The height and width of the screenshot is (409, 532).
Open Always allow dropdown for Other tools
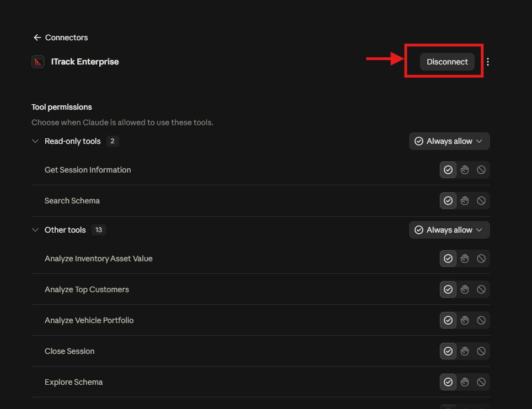449,230
